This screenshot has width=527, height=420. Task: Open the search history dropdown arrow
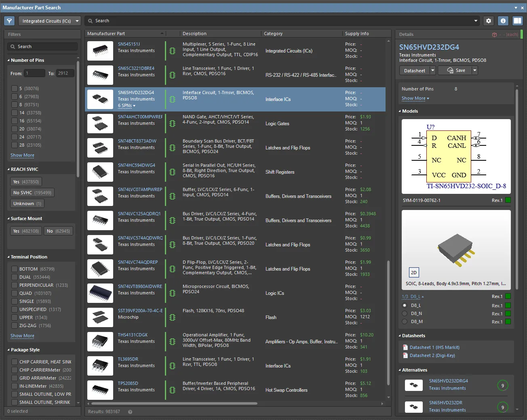pos(476,21)
